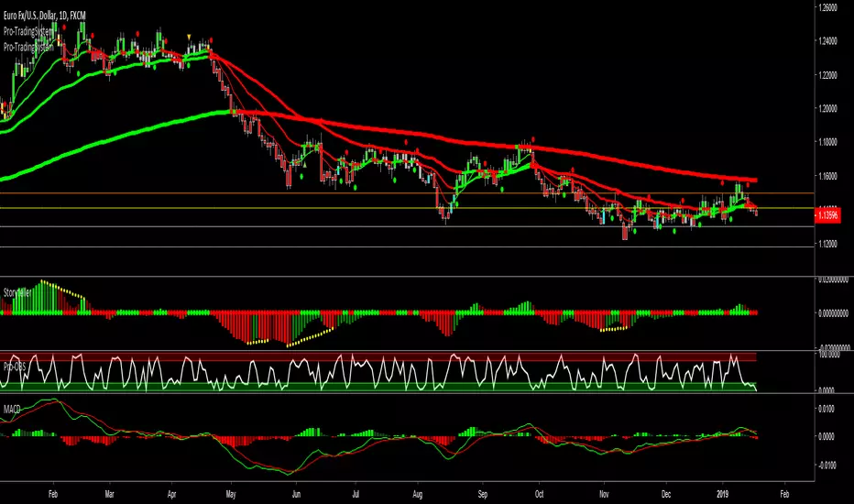This screenshot has height=504, width=854.
Task: Select the orange horizontal price line
Action: point(407,192)
